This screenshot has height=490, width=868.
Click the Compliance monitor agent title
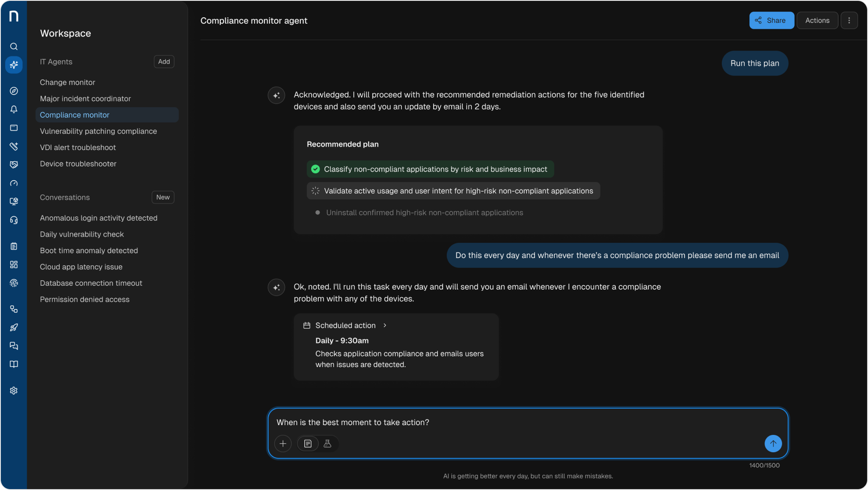254,21
